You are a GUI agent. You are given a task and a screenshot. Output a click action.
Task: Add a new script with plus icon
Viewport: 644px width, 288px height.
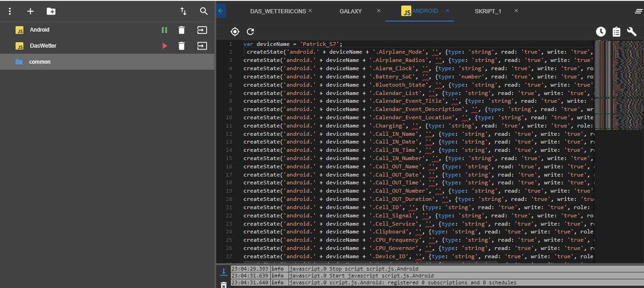(x=30, y=11)
